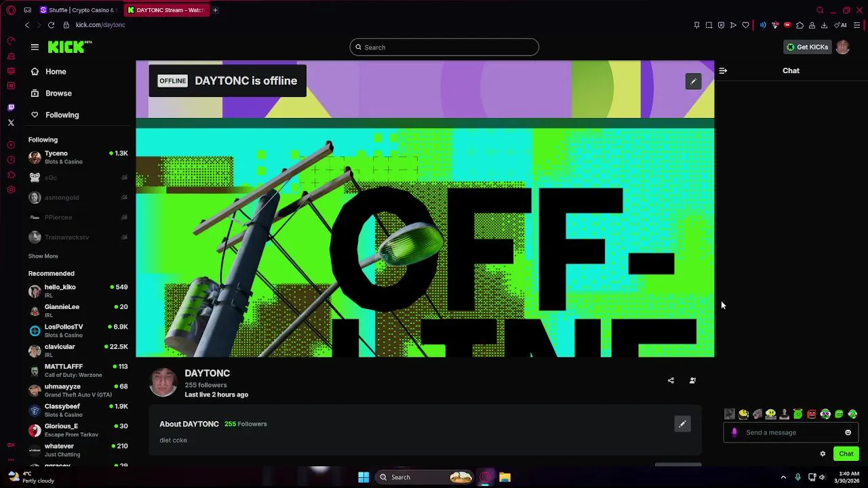Click DAYTONC profile avatar picture
This screenshot has width=868, height=488.
[x=163, y=383]
